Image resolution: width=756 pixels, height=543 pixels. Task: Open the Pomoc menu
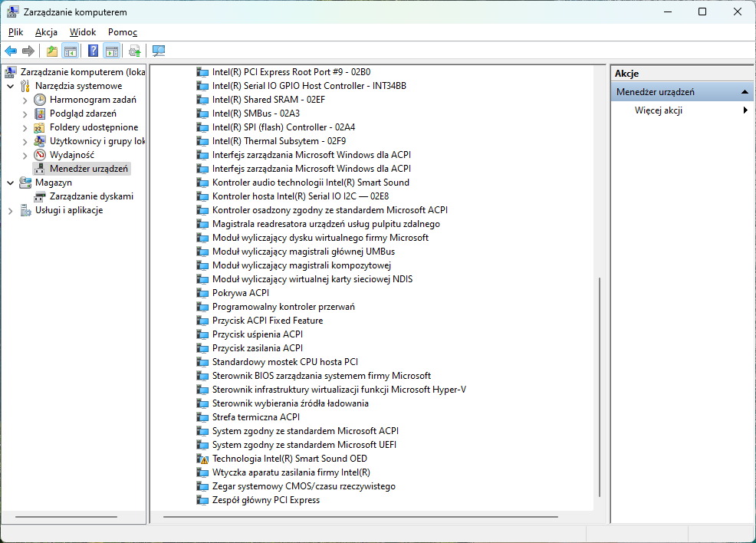tap(123, 32)
